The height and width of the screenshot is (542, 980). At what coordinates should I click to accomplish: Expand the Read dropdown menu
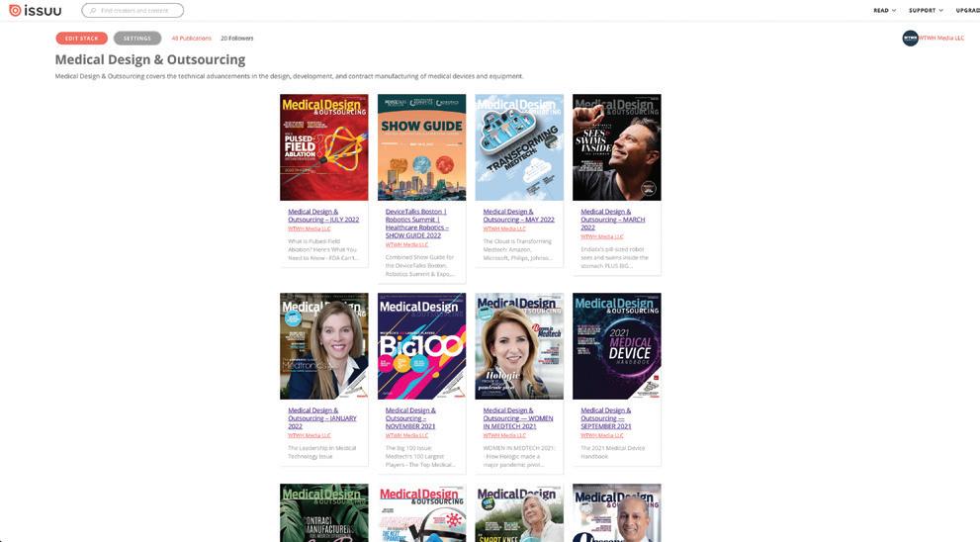[884, 11]
